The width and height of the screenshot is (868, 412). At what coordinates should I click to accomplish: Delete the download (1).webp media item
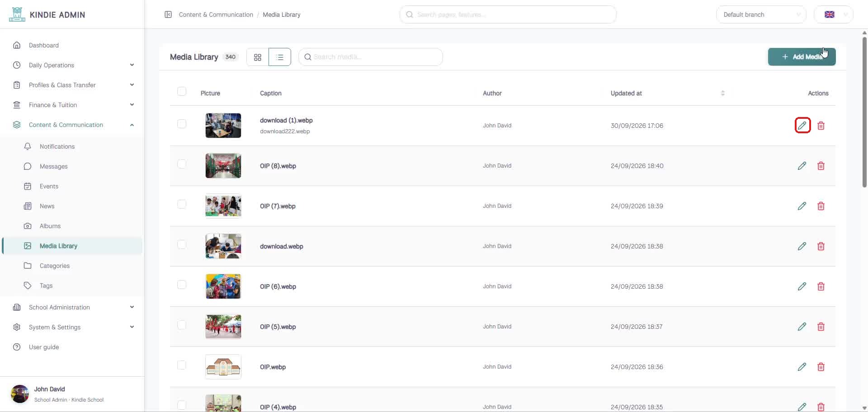click(821, 126)
